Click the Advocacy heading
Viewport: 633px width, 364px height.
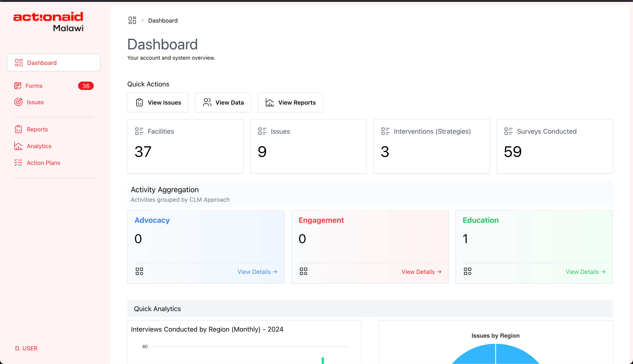[x=152, y=220]
